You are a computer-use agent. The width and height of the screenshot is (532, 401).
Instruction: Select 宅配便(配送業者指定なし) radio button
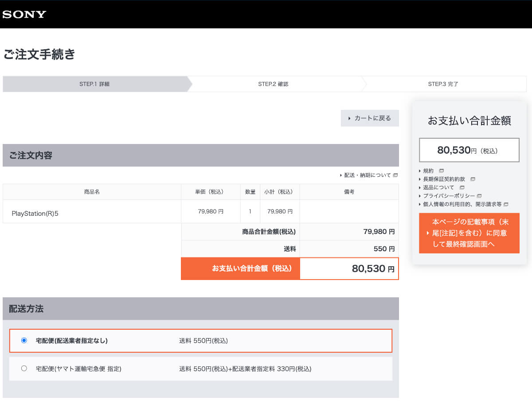[24, 340]
